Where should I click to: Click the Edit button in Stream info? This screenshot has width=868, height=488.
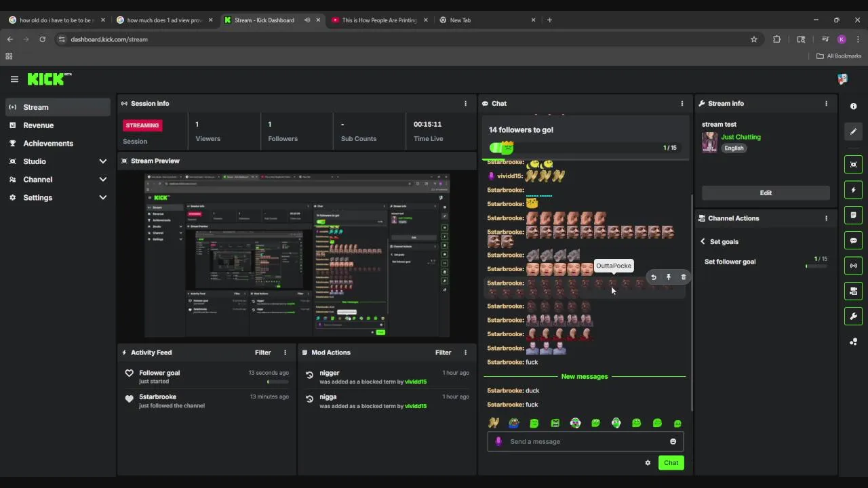point(766,193)
